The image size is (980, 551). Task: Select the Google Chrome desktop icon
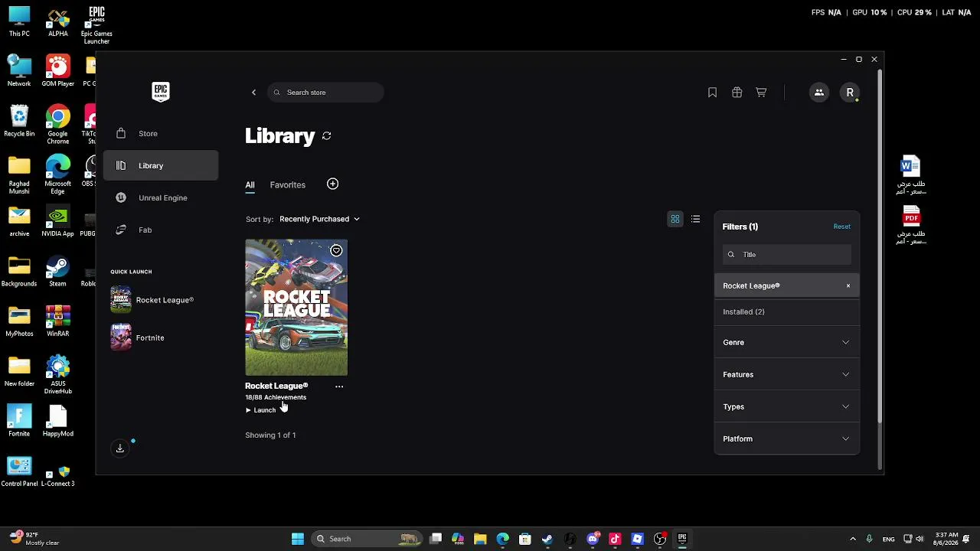(x=58, y=126)
